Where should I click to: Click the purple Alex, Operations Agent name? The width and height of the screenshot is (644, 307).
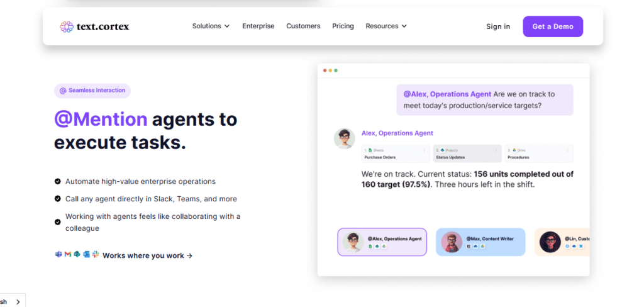click(x=397, y=133)
